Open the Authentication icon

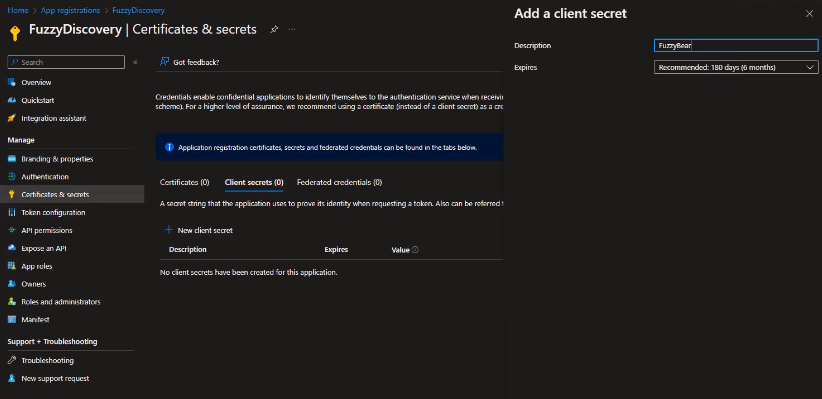point(12,177)
